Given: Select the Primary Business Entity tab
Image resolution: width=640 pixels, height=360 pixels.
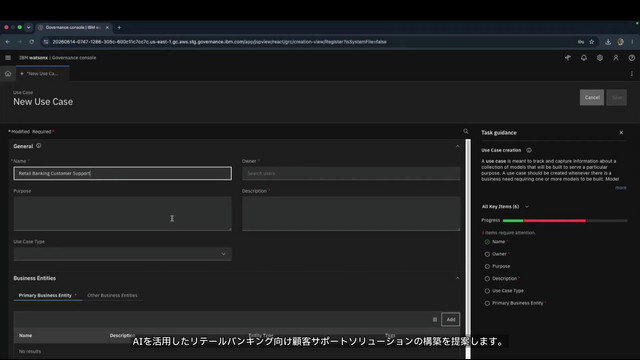Looking at the screenshot, I should coord(47,296).
